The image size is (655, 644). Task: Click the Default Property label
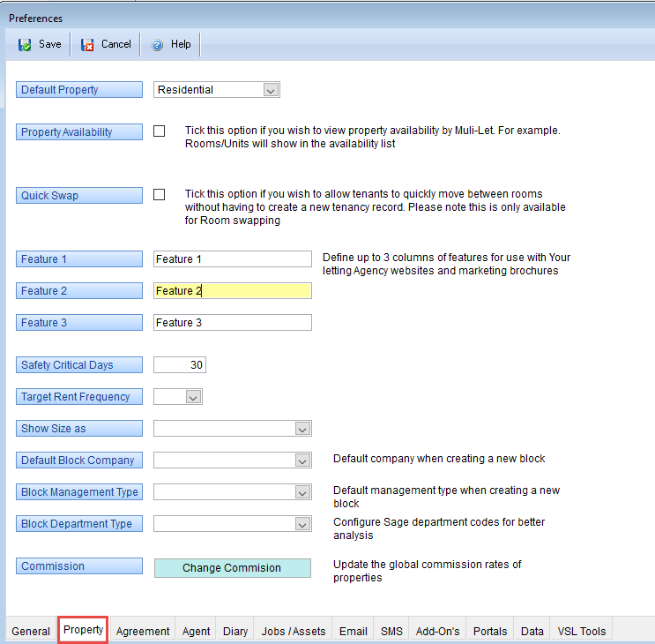(x=79, y=90)
